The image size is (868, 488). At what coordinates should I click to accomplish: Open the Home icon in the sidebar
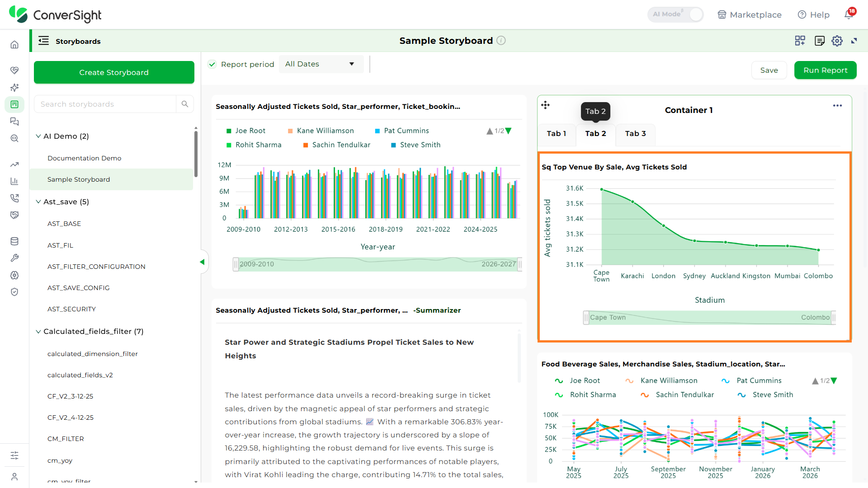point(14,44)
